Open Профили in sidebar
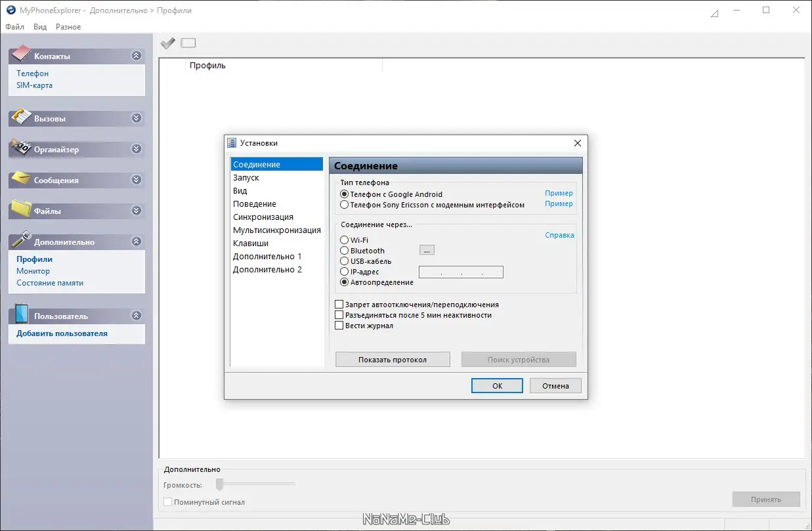 point(35,259)
